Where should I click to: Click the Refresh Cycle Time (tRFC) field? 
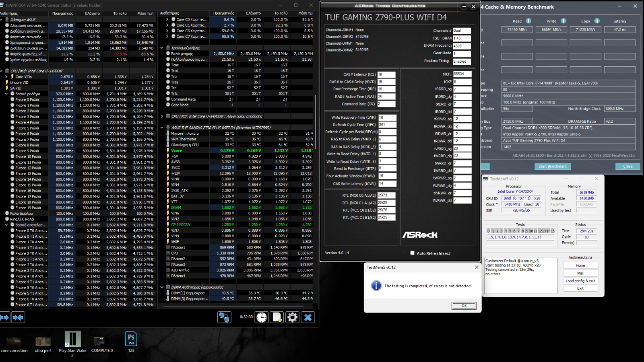(x=386, y=125)
